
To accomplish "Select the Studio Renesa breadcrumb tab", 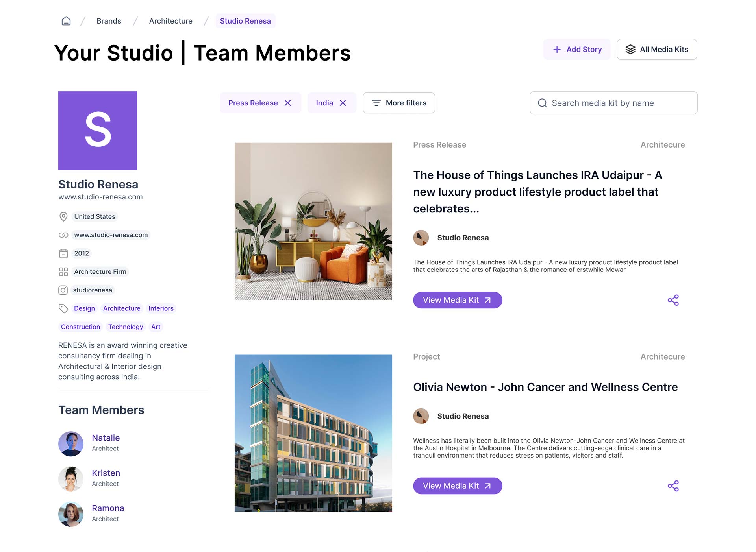I will [x=245, y=21].
